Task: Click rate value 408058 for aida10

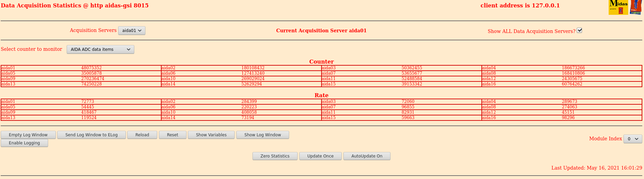Action: point(249,112)
